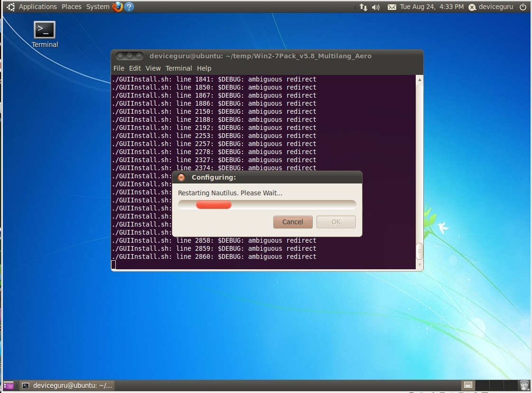532x393 pixels.
Task: Open the terminal Help menu
Action: click(204, 68)
